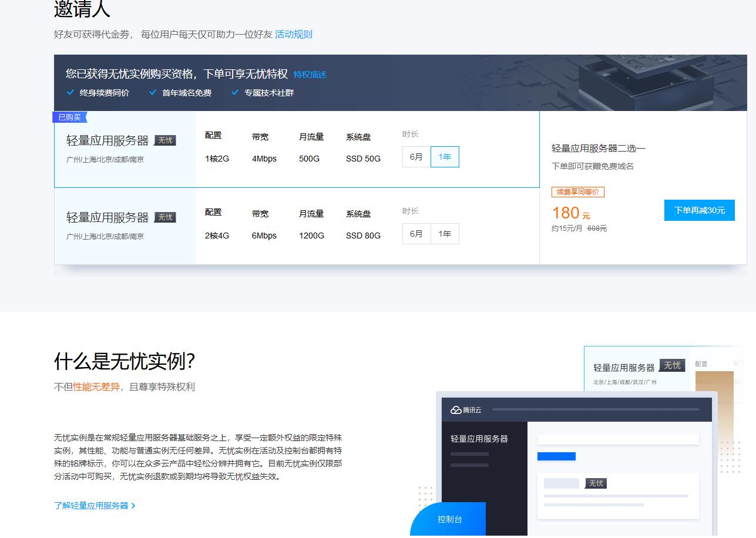Viewport: 756px width, 538px height.
Task: Click the 1核2G configuration value
Action: [x=217, y=159]
